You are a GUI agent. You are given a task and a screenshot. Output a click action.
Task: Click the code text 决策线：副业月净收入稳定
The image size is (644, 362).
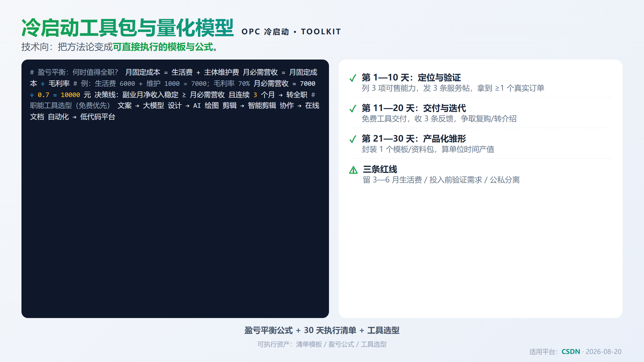coord(136,95)
